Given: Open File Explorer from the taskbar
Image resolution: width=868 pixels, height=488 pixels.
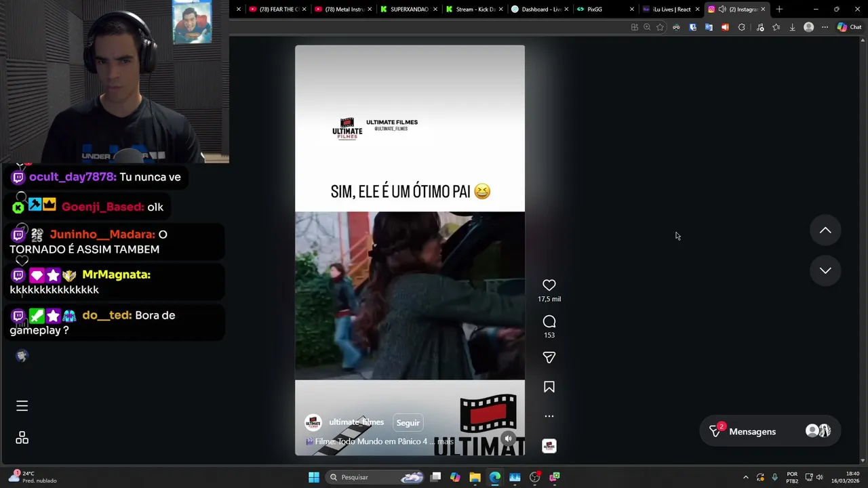Looking at the screenshot, I should point(475,477).
